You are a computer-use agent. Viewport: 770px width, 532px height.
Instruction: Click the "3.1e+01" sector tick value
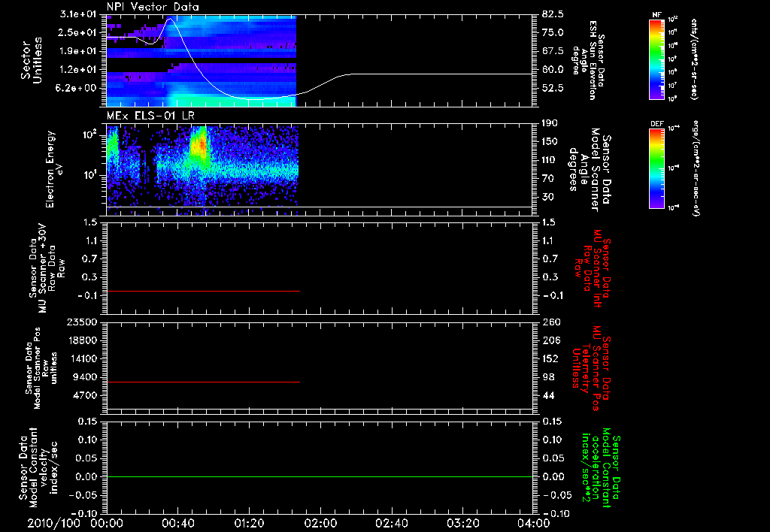(77, 14)
